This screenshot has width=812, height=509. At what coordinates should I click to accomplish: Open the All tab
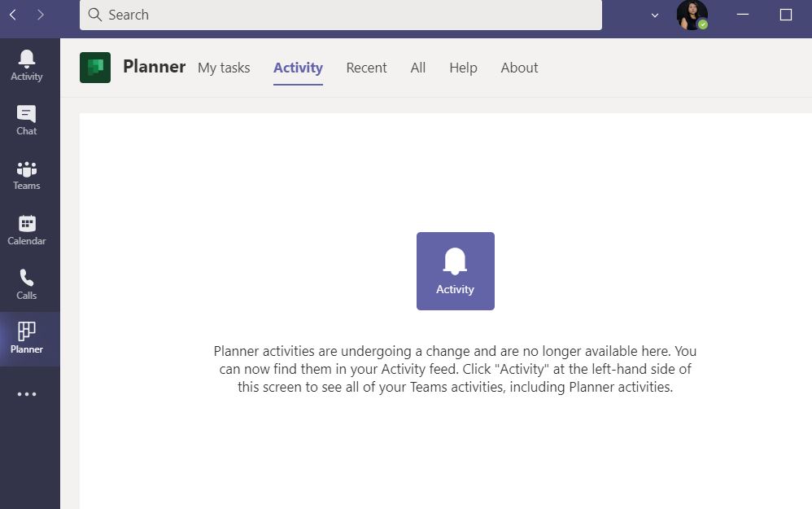[x=418, y=68]
